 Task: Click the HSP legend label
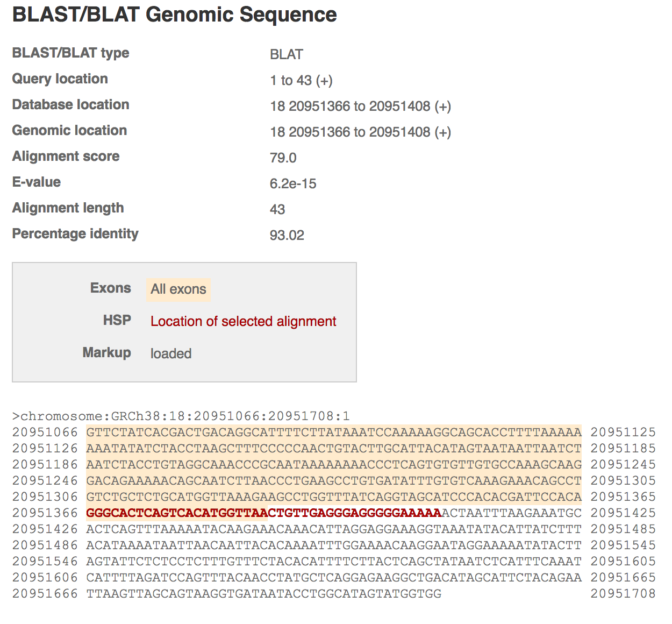117,320
